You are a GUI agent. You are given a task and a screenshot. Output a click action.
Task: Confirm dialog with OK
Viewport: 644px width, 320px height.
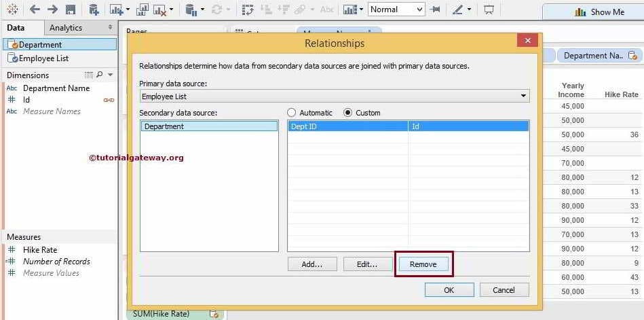449,290
